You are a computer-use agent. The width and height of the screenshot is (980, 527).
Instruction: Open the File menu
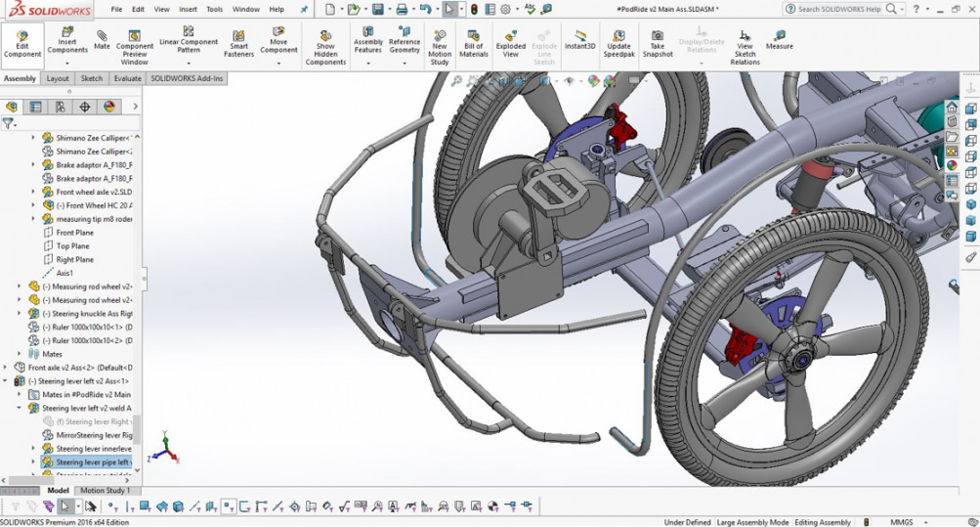click(x=116, y=10)
